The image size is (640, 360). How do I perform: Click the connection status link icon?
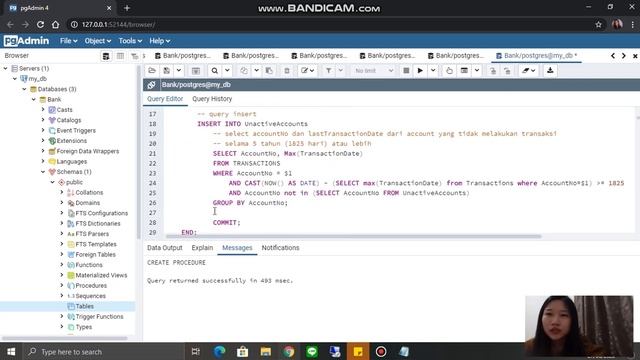151,85
